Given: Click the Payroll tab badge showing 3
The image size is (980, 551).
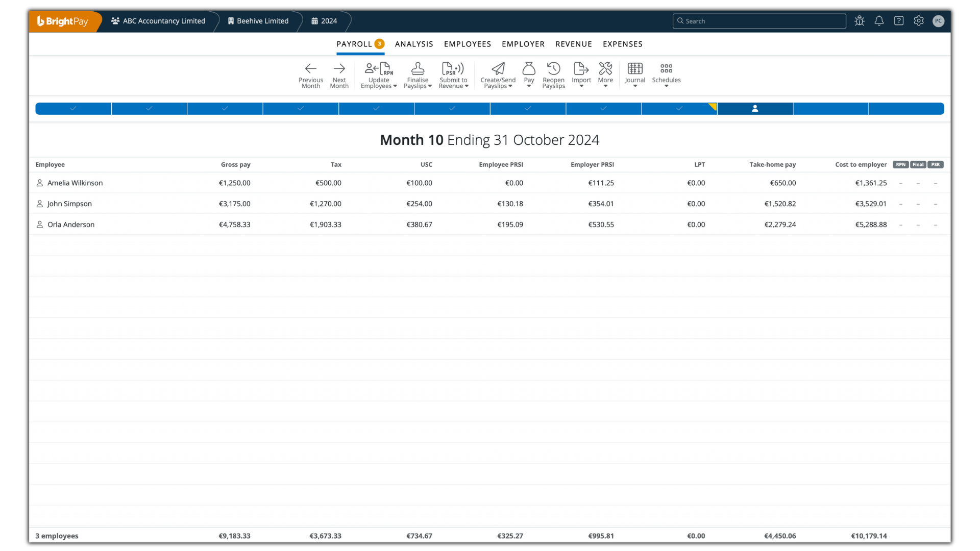Looking at the screenshot, I should pyautogui.click(x=379, y=44).
